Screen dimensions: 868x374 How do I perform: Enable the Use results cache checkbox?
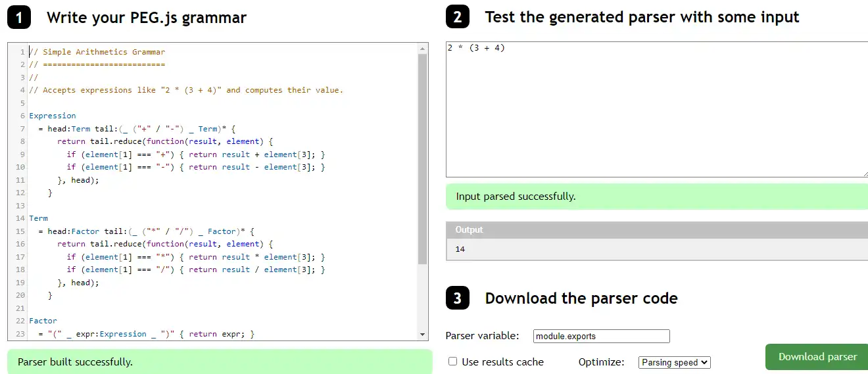(x=452, y=362)
